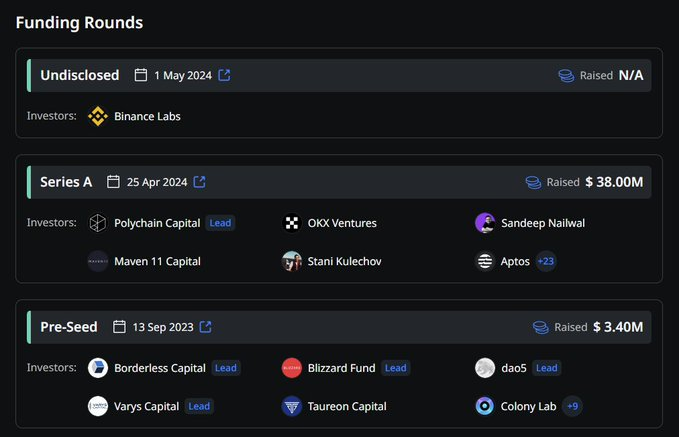The image size is (679, 437).
Task: Click the calendar icon beside 25 Apr 2024
Action: click(x=113, y=182)
